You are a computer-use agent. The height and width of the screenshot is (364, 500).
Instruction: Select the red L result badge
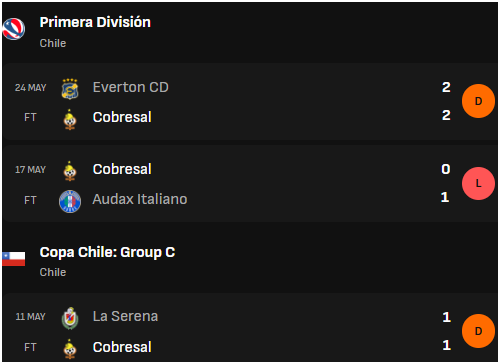[x=478, y=183]
